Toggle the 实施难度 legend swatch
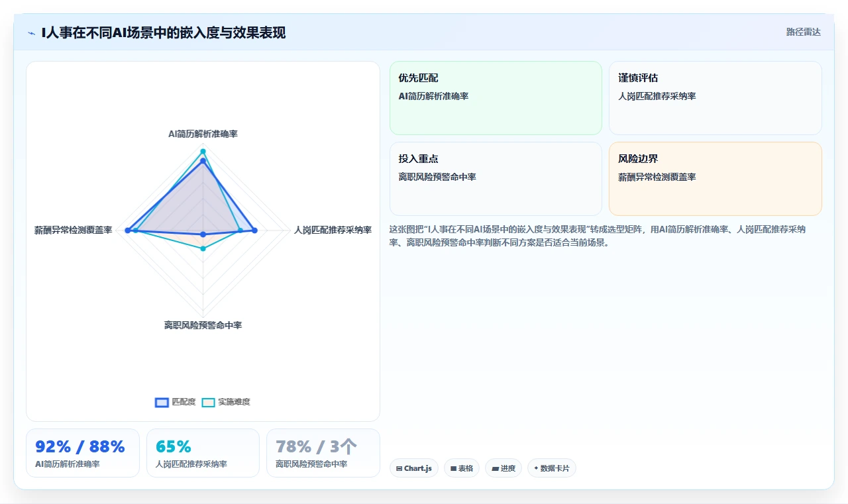This screenshot has height=504, width=848. tap(209, 402)
